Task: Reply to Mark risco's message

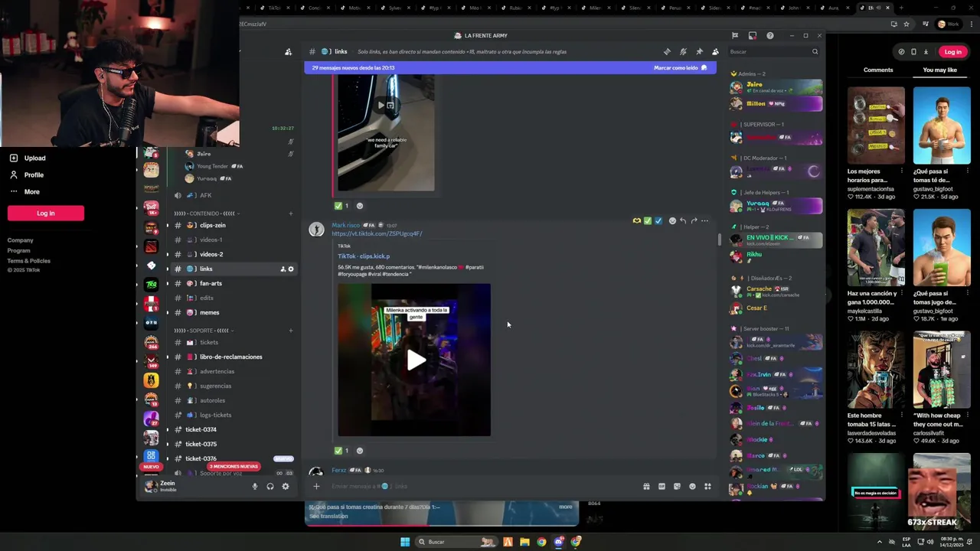Action: 683,220
